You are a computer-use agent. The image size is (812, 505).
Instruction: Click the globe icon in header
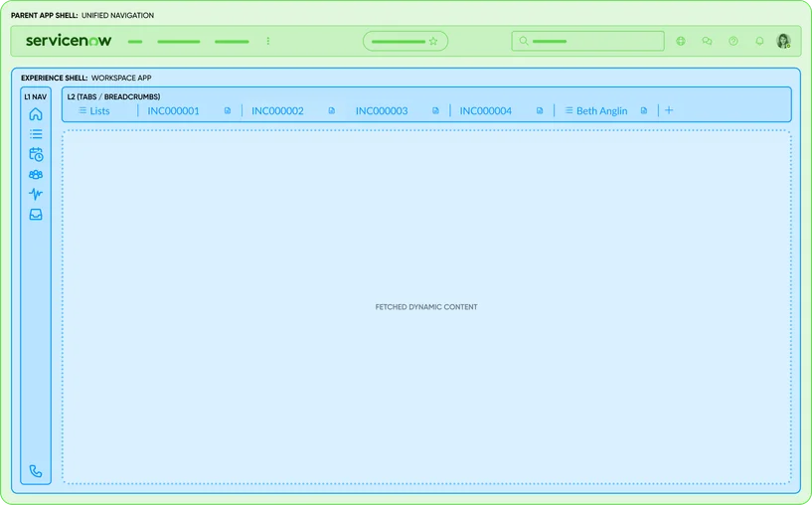[x=681, y=42]
